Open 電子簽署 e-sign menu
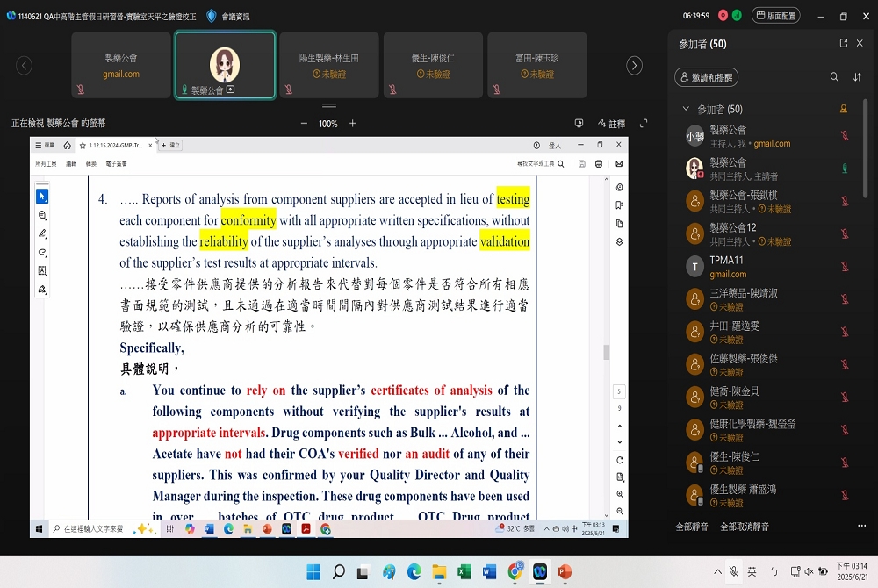This screenshot has width=878, height=588. pos(116,164)
